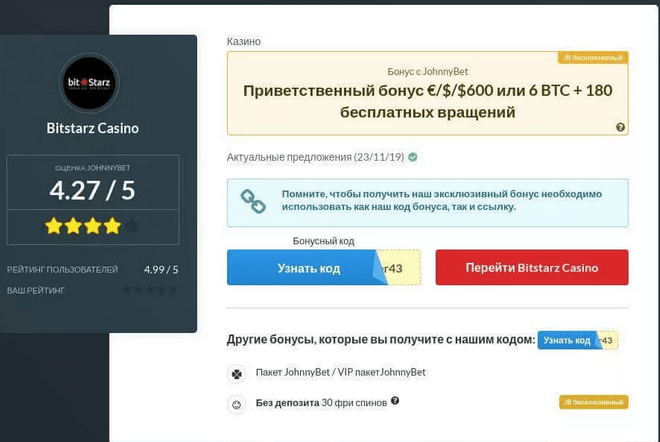Open the Bitstarz Casino title link
This screenshot has width=660, height=442.
pos(92,128)
